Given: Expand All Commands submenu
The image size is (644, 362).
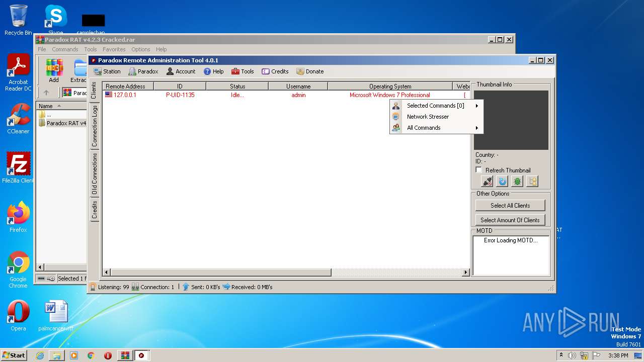Looking at the screenshot, I should [x=436, y=128].
